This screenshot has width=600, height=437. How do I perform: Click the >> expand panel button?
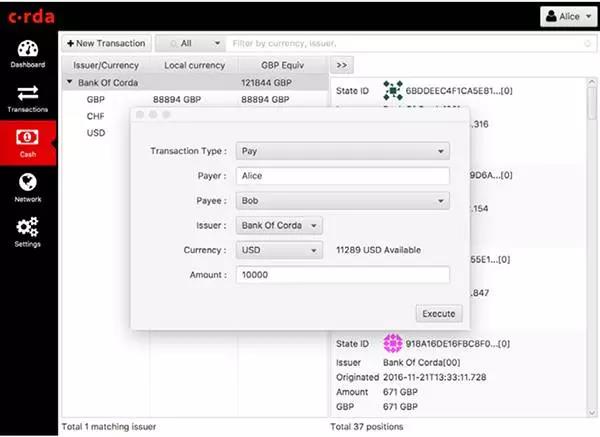(x=342, y=65)
